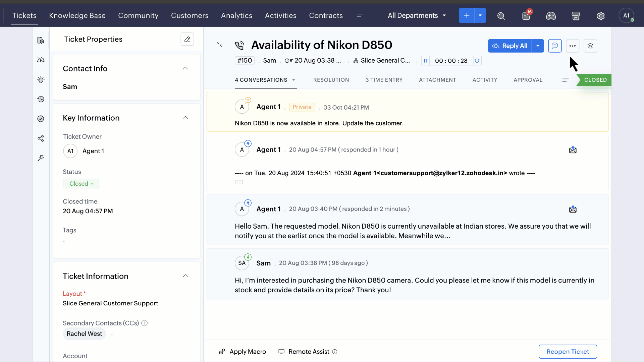Screen dimensions: 644x362
Task: Edit ticket properties with pencil icon
Action: 187,39
